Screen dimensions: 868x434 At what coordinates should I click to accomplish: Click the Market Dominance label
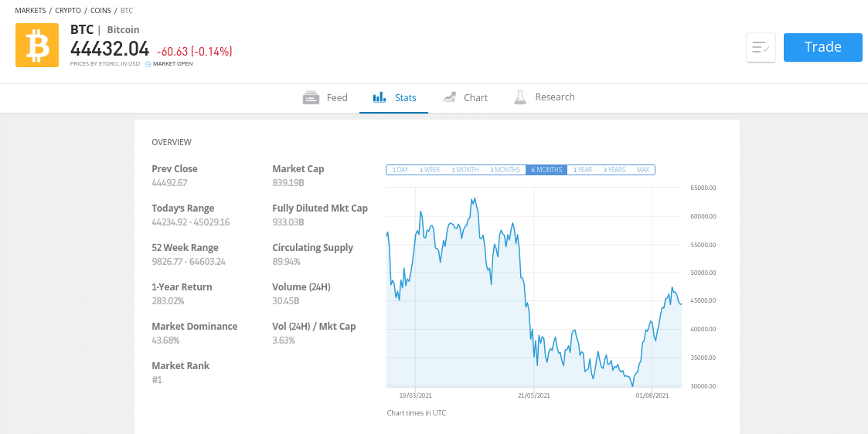tap(194, 326)
